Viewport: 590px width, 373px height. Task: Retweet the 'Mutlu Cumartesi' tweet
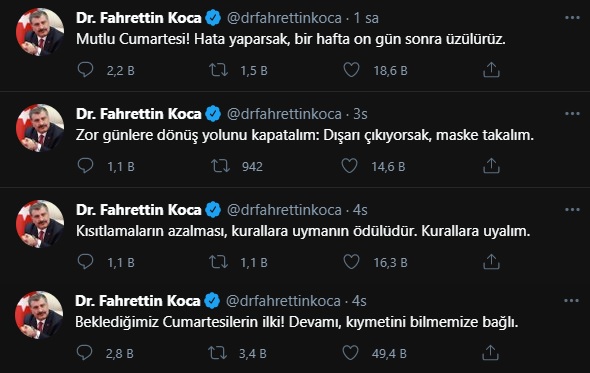[219, 70]
